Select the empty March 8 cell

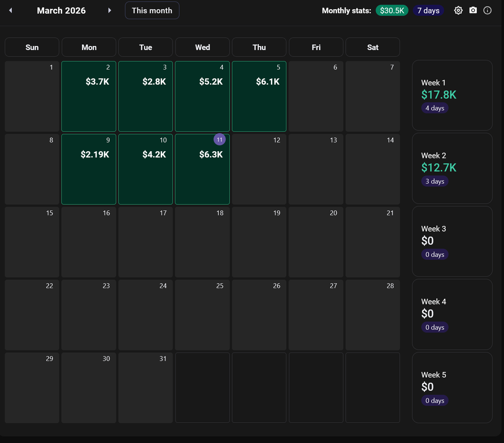(x=32, y=169)
